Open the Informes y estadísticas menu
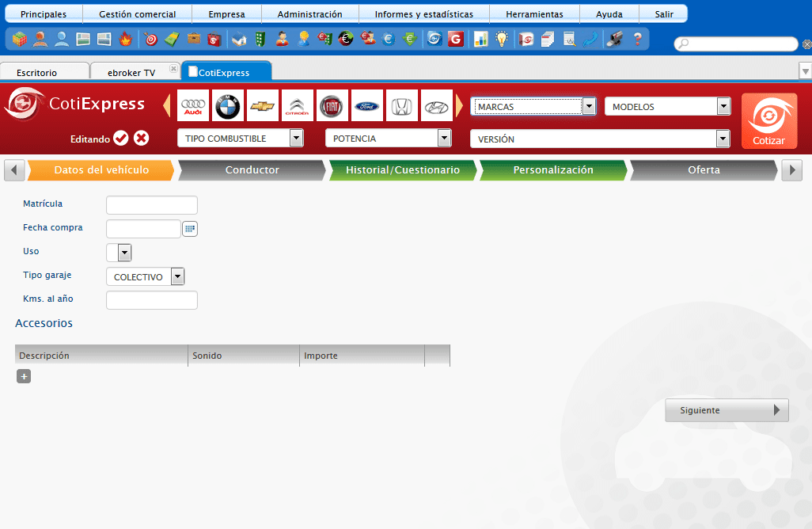Viewport: 812px width, 529px height. click(424, 14)
